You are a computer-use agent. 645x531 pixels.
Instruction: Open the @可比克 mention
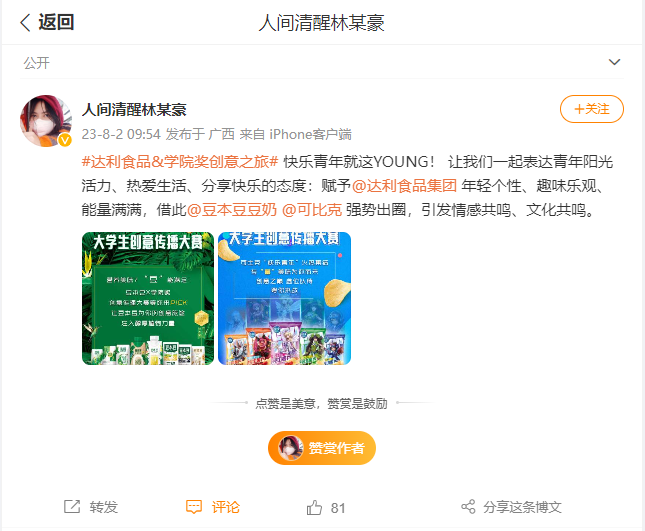312,210
